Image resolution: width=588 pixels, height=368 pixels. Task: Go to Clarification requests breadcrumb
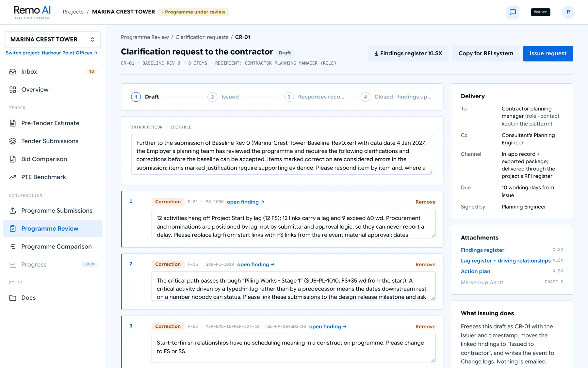202,37
